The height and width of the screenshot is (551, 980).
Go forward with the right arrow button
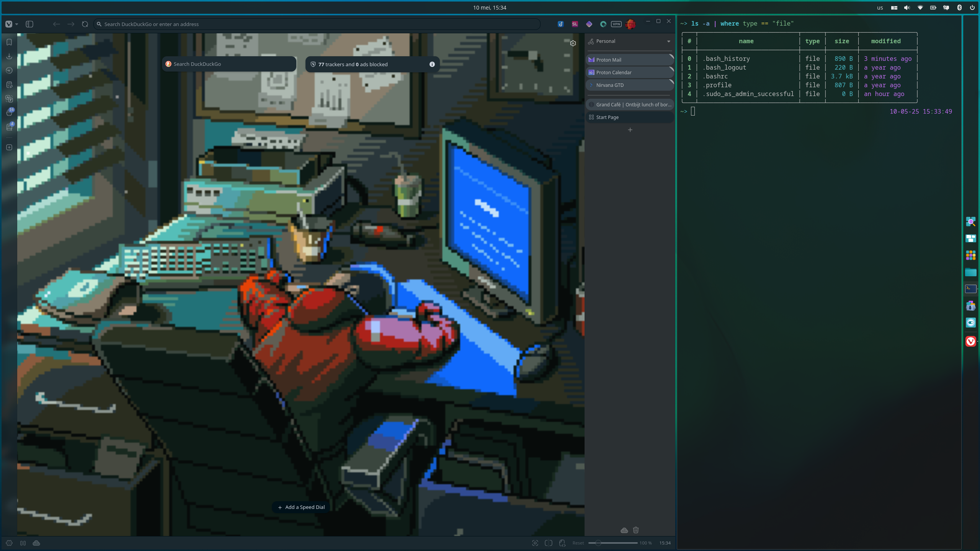(71, 24)
